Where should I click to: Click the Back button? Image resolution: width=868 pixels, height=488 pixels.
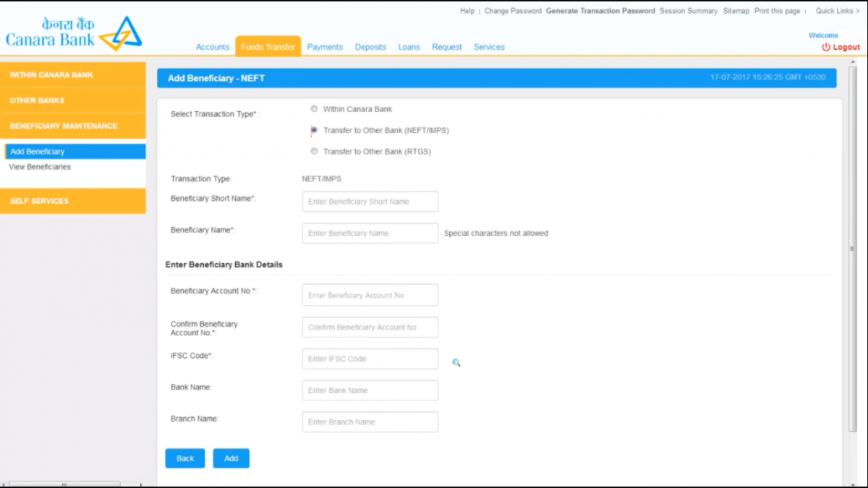coord(184,458)
